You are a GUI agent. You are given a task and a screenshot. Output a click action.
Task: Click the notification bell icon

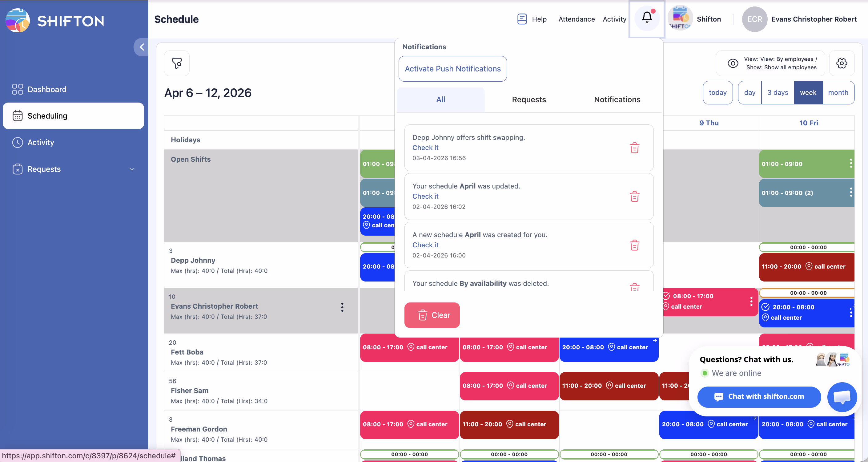click(647, 18)
